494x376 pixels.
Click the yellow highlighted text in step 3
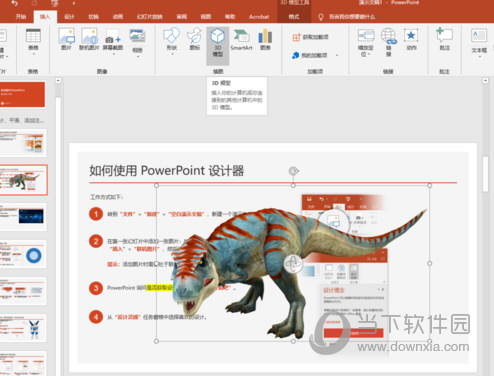[x=159, y=288]
